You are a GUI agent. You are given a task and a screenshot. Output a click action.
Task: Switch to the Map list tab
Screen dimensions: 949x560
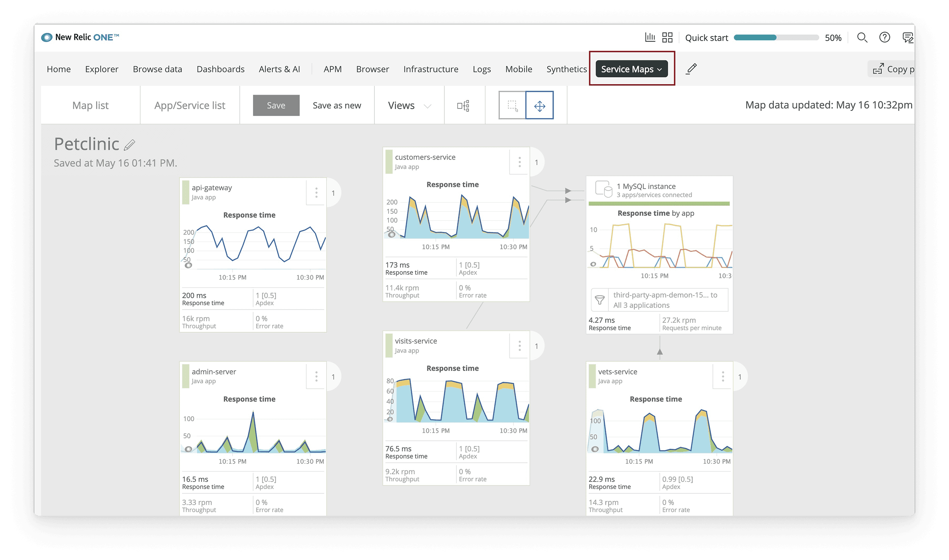pyautogui.click(x=91, y=105)
